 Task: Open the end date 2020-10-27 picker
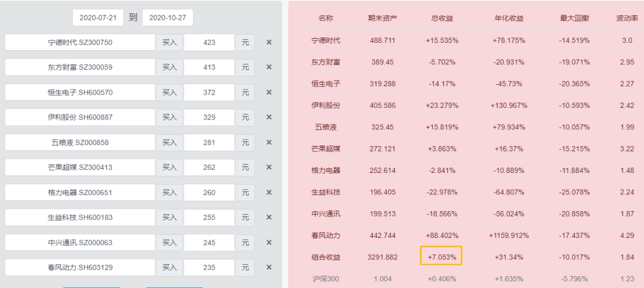coord(168,18)
